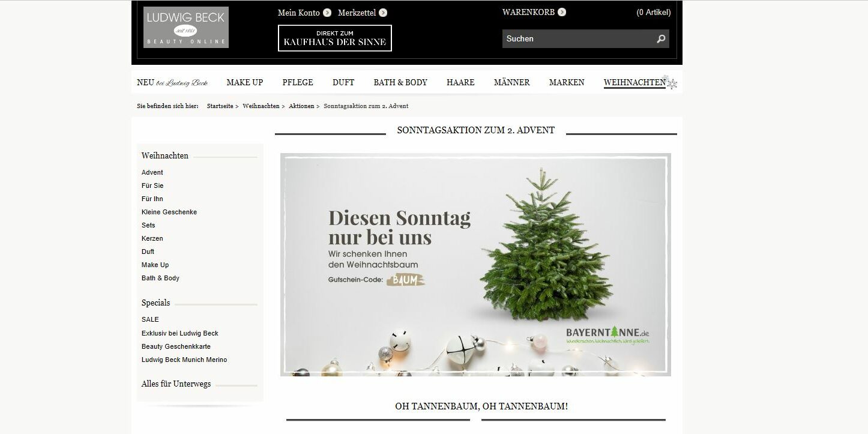The image size is (868, 434).
Task: Click the snowflake icon next to Weihnachten
Action: (x=672, y=83)
